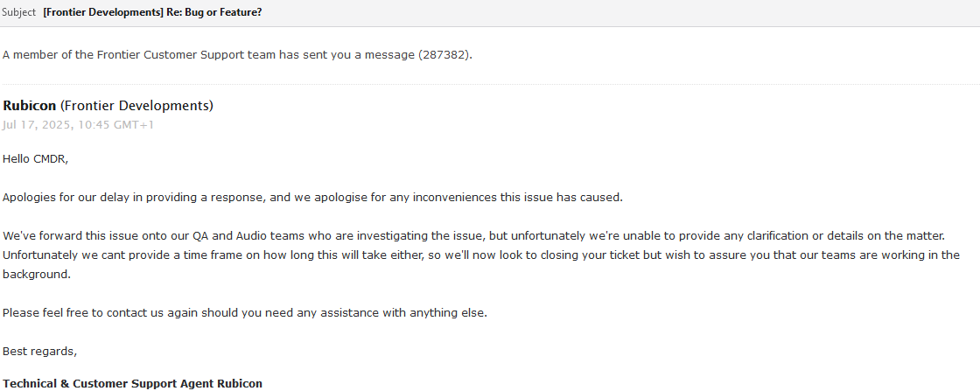Click the email subject line text

(152, 12)
